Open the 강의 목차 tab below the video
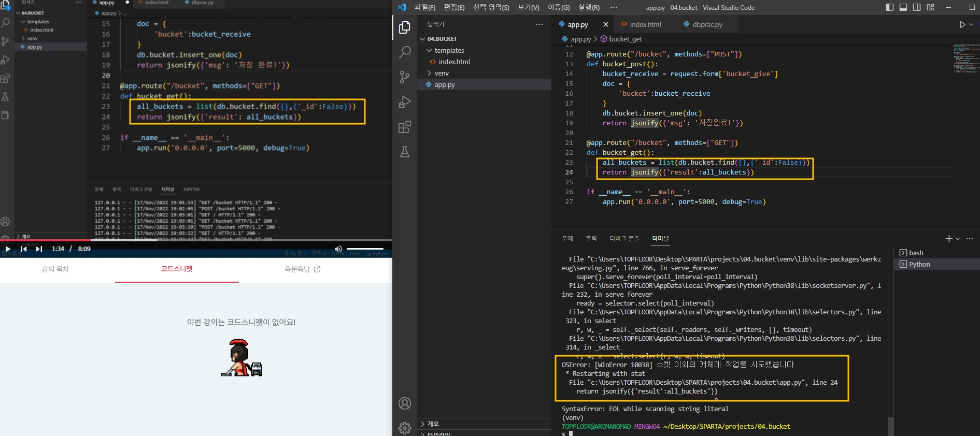This screenshot has width=980, height=436. coord(55,269)
